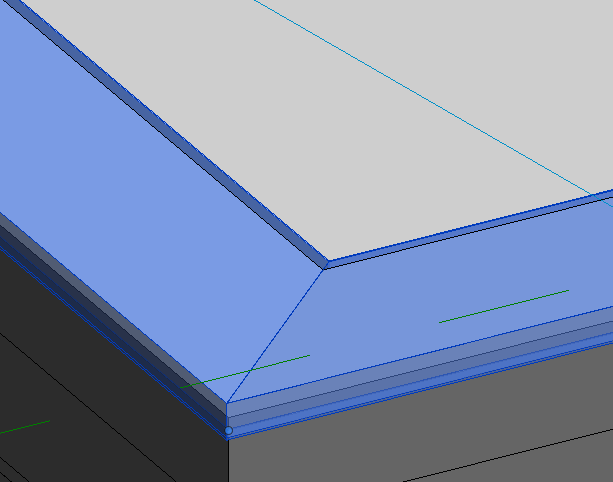Click the vertical wall corner edge below the roof
Image resolution: width=613 pixels, height=482 pixels.
[x=229, y=460]
